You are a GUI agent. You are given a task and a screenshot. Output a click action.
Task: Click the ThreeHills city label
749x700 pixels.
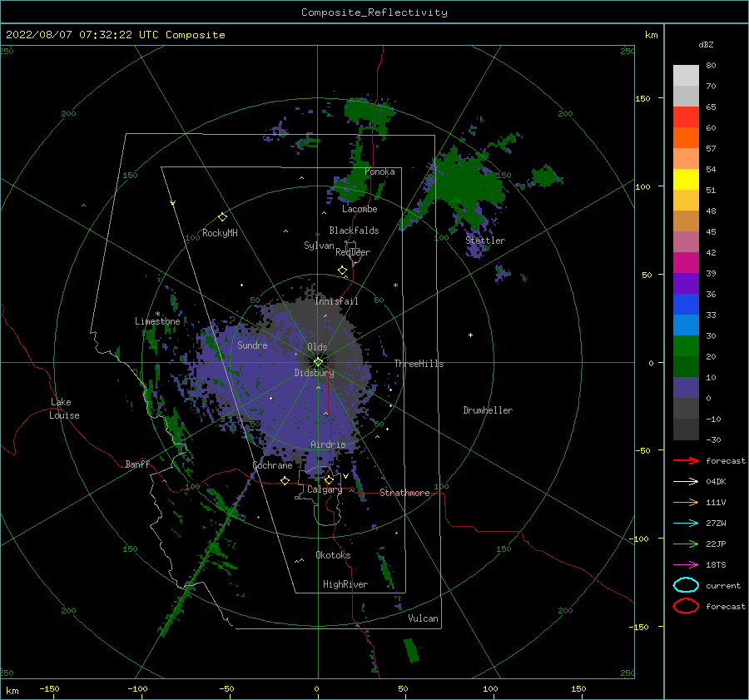tap(419, 364)
